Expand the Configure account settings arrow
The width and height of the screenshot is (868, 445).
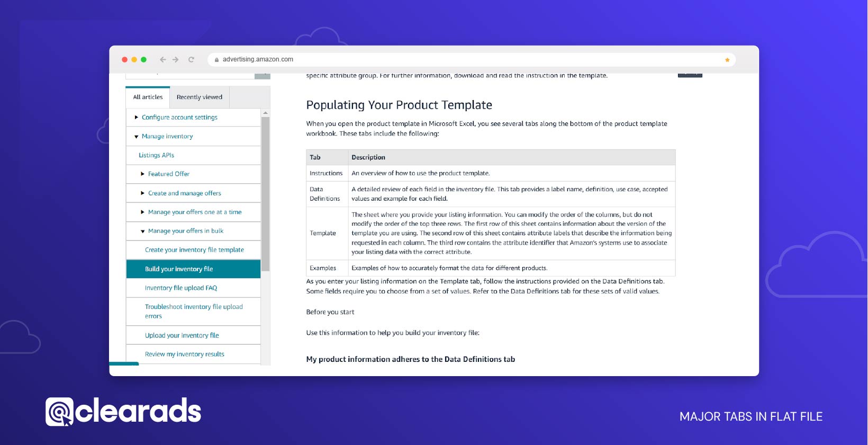coord(136,118)
